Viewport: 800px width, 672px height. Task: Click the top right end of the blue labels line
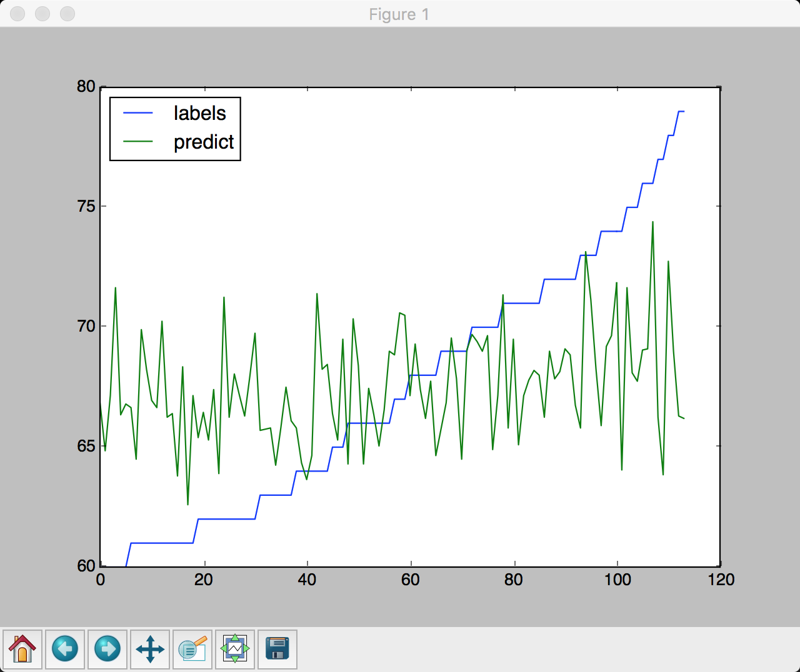click(x=683, y=111)
